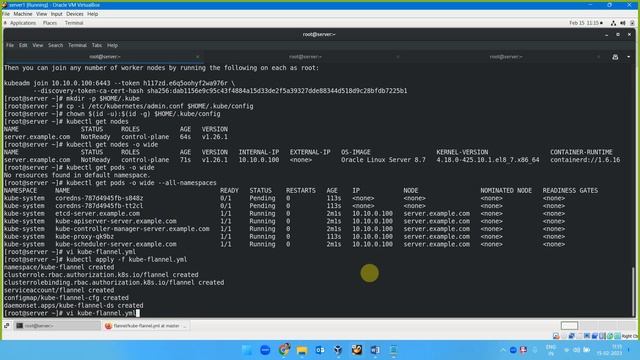This screenshot has width=640, height=360.
Task: Click the 'Oracle Linux Server 8.7' OS-IMAGE value
Action: 383,160
